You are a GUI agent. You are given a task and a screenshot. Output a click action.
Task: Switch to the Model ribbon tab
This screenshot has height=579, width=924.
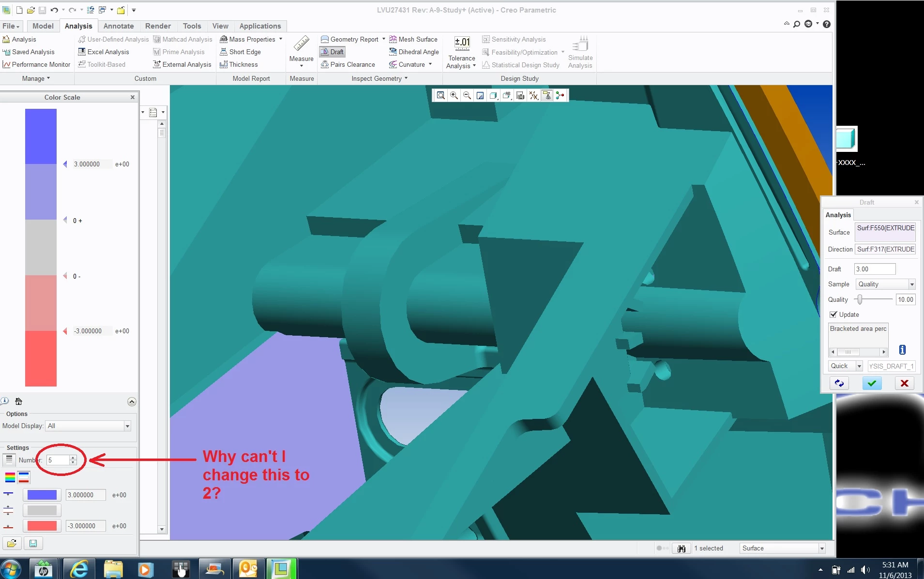coord(43,26)
